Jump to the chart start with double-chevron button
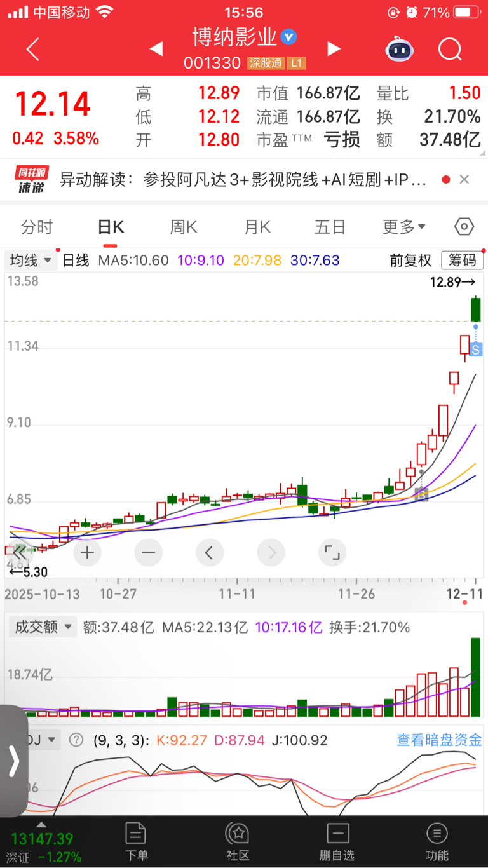The image size is (488, 868). coord(20,552)
